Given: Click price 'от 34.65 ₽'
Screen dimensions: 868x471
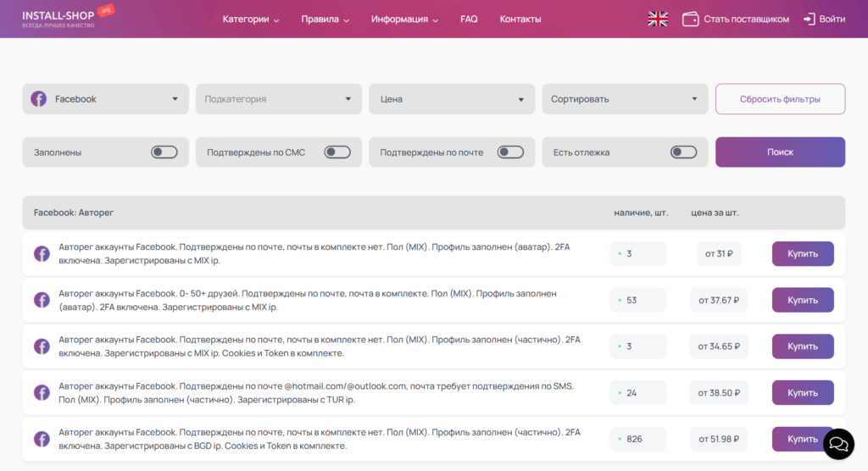Looking at the screenshot, I should click(x=719, y=346).
